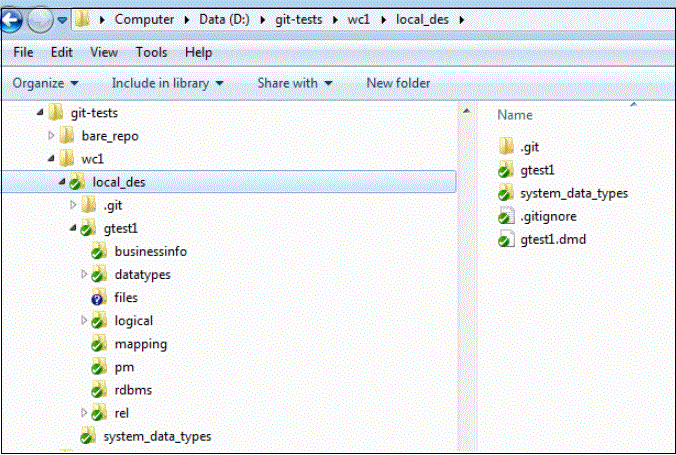Click datatypes green-check folder icon

[x=99, y=275]
